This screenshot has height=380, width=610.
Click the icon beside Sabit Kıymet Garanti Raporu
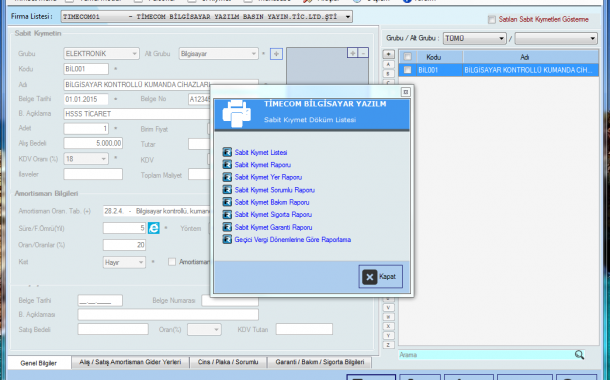click(227, 227)
